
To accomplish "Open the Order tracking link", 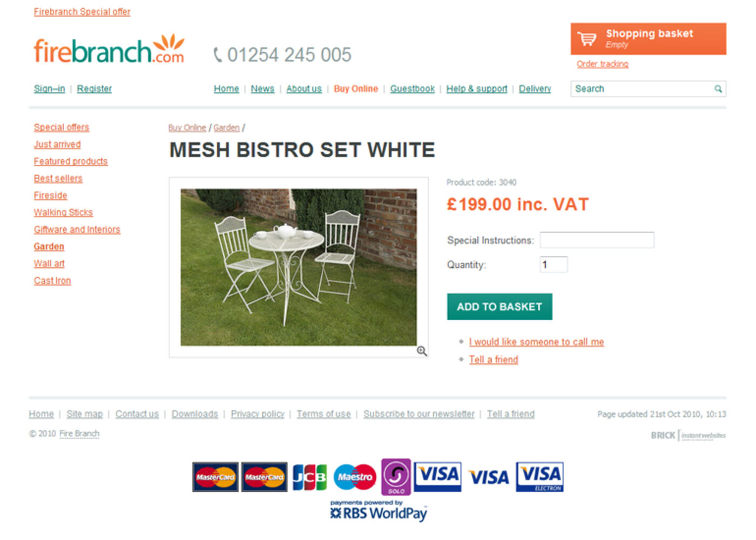I will coord(603,64).
